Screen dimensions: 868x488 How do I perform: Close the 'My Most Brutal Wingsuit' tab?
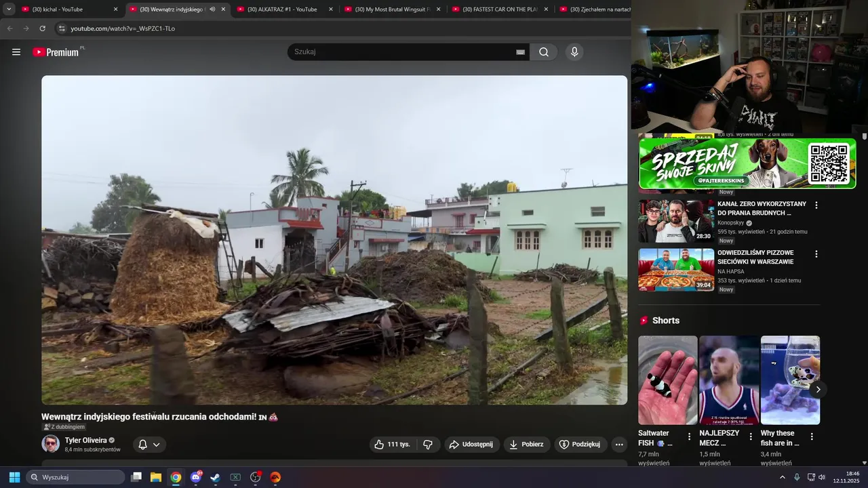pos(438,9)
